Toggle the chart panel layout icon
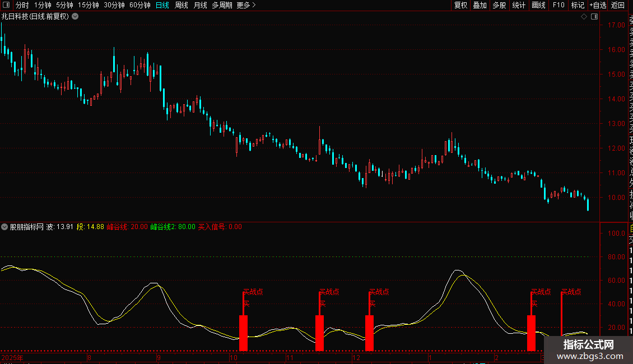The image size is (633, 364). pyautogui.click(x=594, y=17)
